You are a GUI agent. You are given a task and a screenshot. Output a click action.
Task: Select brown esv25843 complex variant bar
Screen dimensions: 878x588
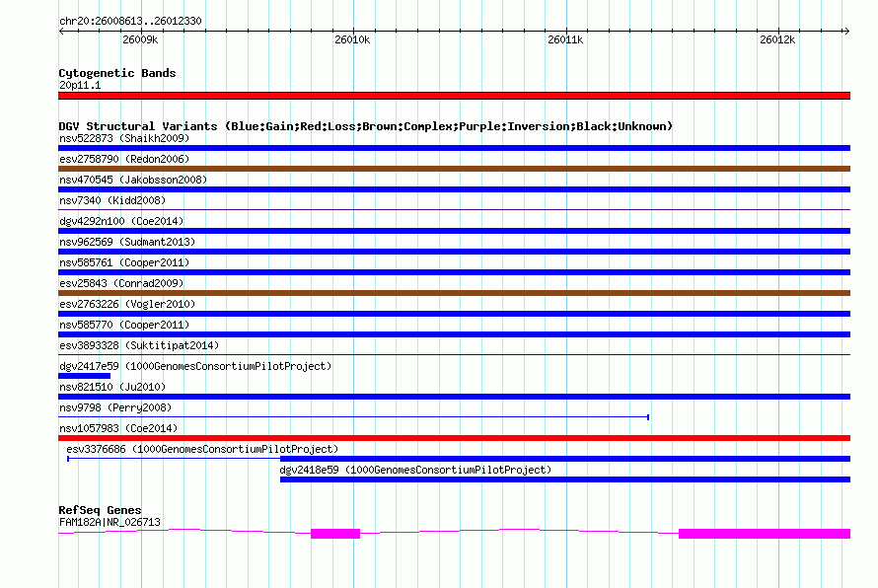(454, 293)
